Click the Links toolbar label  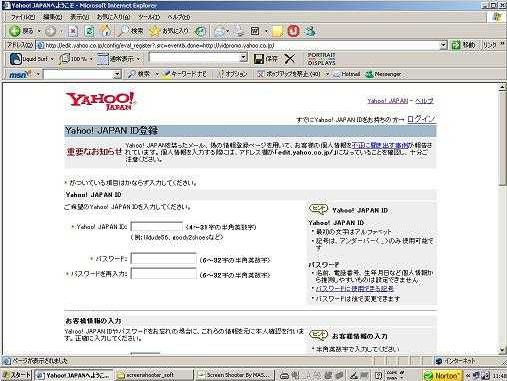pyautogui.click(x=489, y=45)
